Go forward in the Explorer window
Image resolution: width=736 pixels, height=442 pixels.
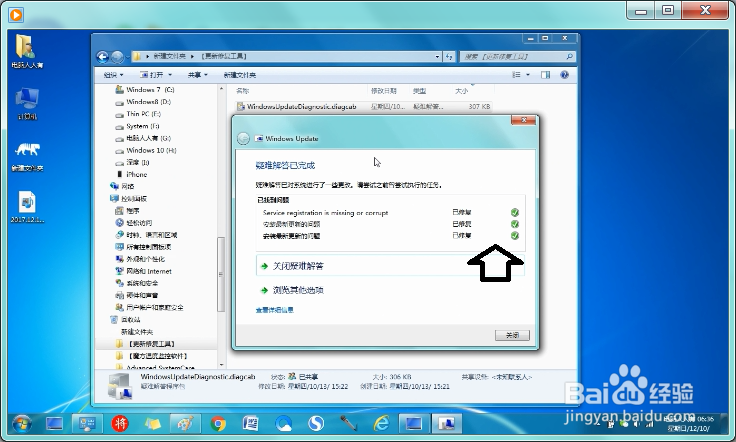pyautogui.click(x=117, y=57)
